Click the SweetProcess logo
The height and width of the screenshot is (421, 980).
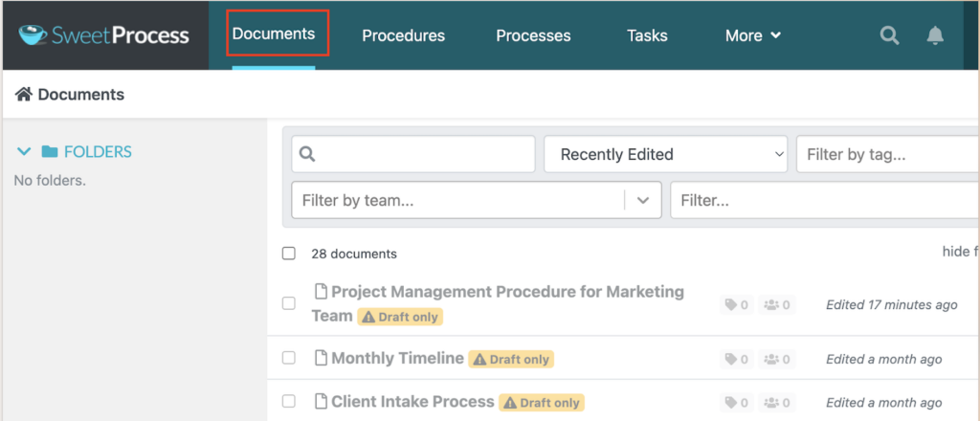click(103, 35)
